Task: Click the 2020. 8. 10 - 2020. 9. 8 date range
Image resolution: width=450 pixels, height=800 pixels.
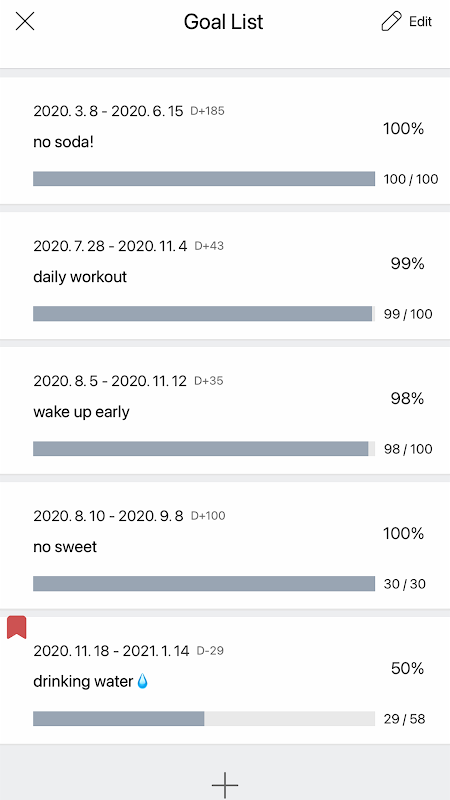Action: (x=108, y=516)
